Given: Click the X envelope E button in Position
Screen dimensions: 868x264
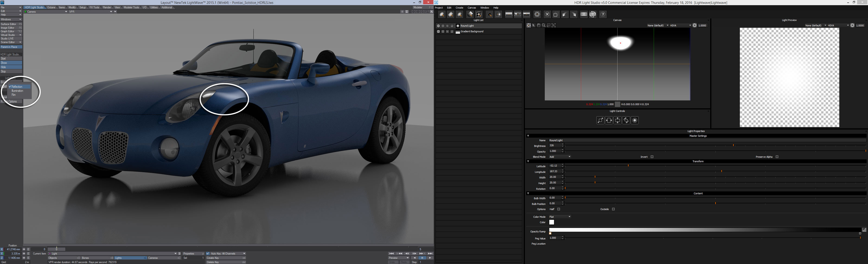Looking at the screenshot, I should [28, 249].
